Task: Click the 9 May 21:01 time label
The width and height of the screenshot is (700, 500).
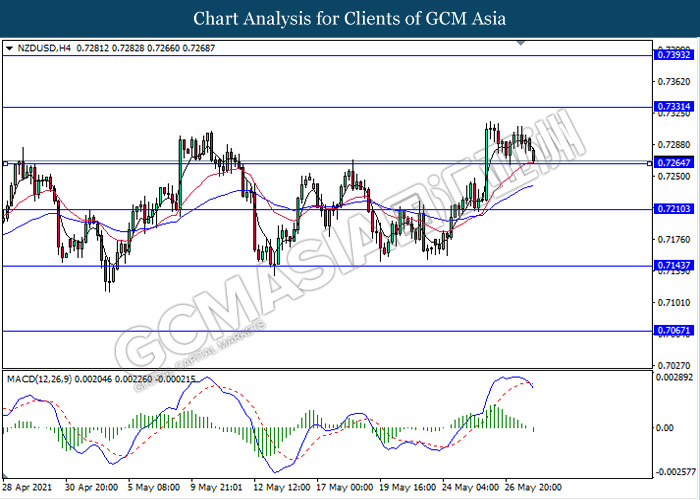Action: [216, 487]
